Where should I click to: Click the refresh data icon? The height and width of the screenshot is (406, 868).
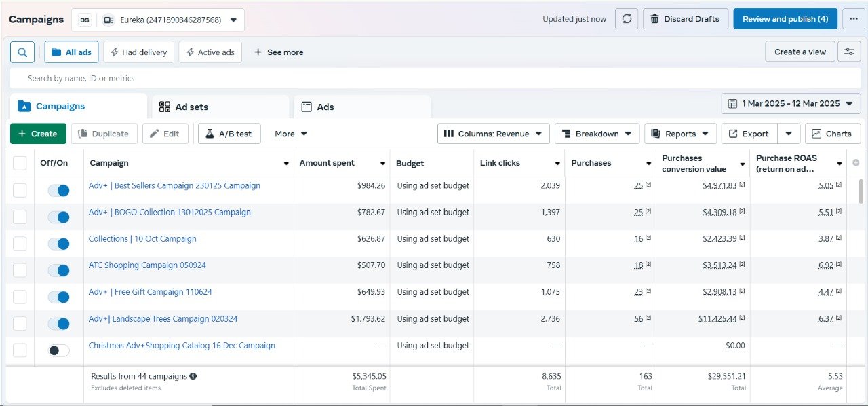[x=627, y=19]
